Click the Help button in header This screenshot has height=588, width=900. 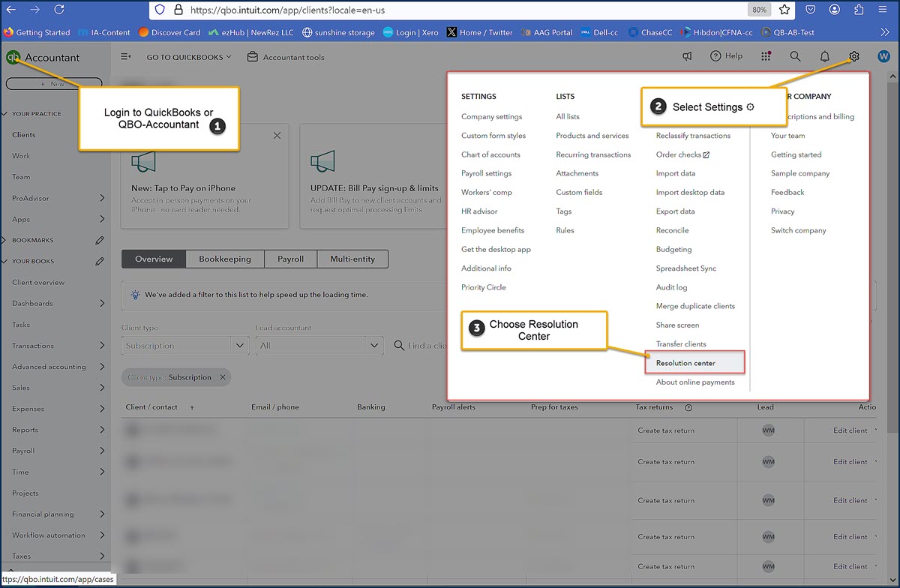tap(726, 56)
